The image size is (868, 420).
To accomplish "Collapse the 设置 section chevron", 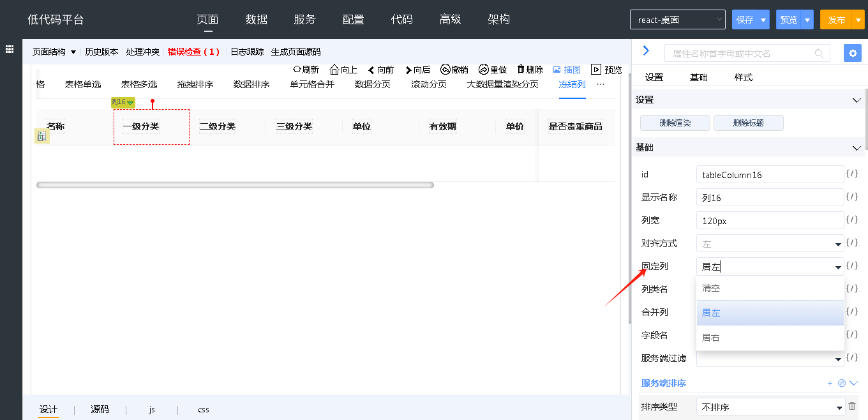I will point(857,100).
